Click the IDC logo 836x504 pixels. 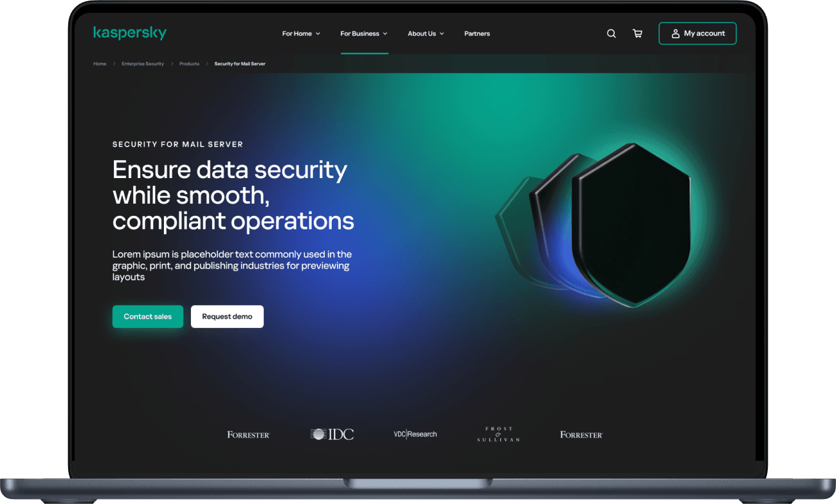click(332, 435)
